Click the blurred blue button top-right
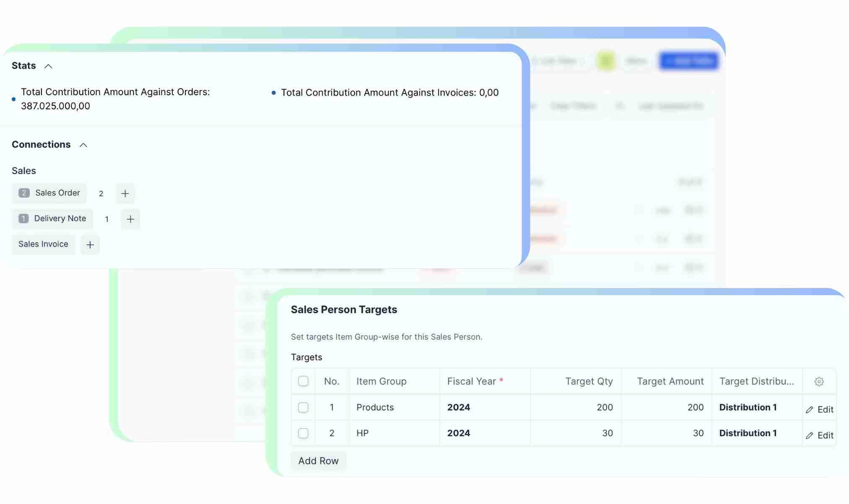The width and height of the screenshot is (849, 504). 689,61
